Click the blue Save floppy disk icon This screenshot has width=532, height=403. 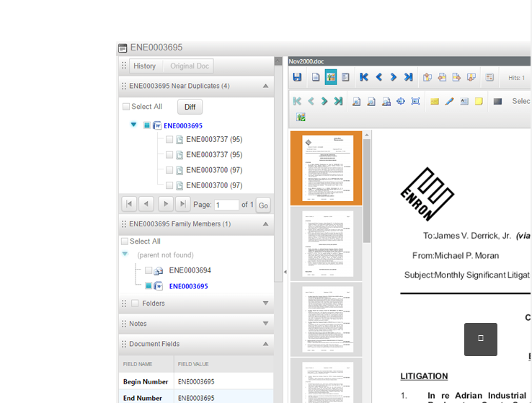tap(298, 77)
